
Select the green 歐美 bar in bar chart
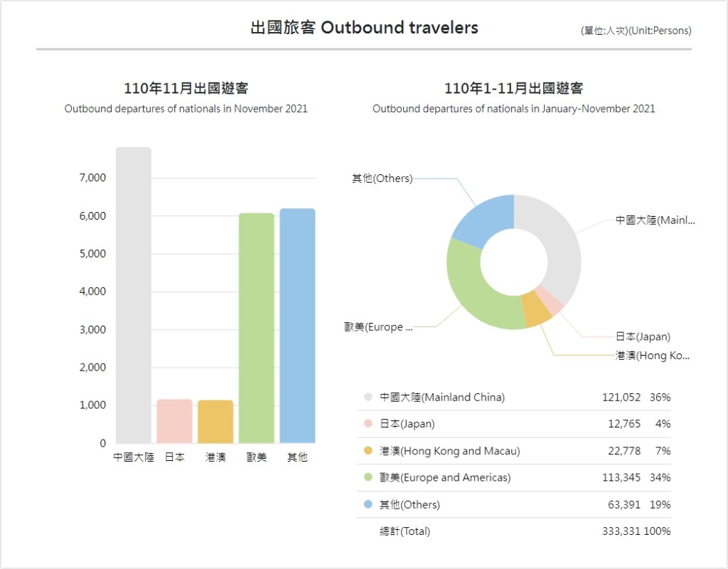pos(257,327)
